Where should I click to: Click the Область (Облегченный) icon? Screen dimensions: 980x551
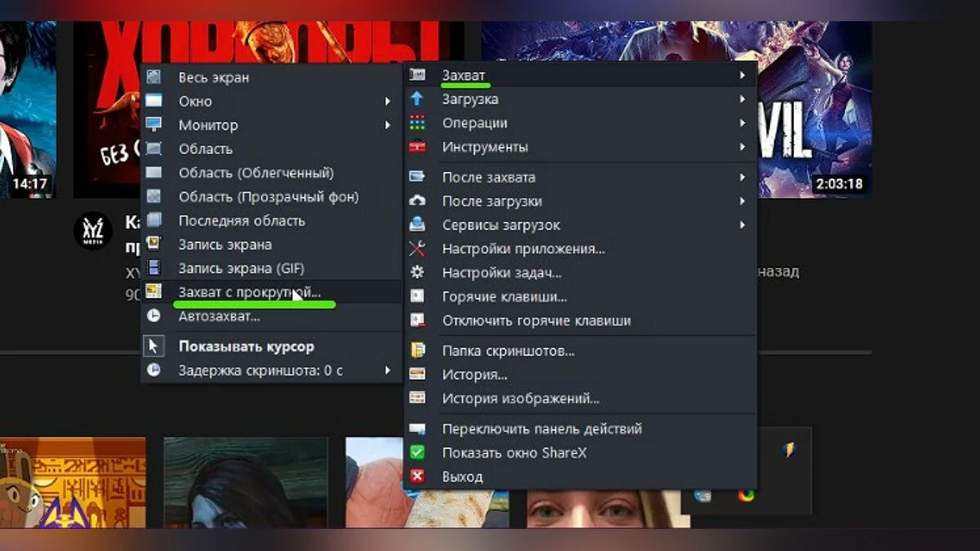(154, 173)
